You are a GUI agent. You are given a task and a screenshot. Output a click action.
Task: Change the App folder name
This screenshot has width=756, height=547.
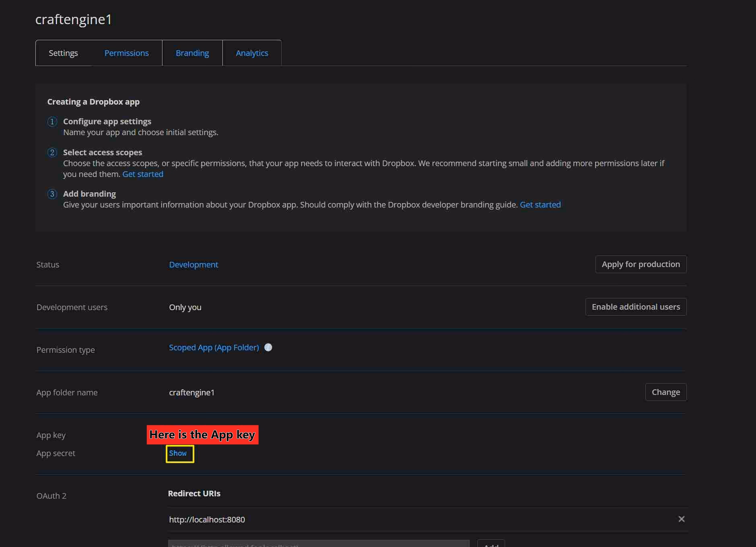click(x=666, y=392)
